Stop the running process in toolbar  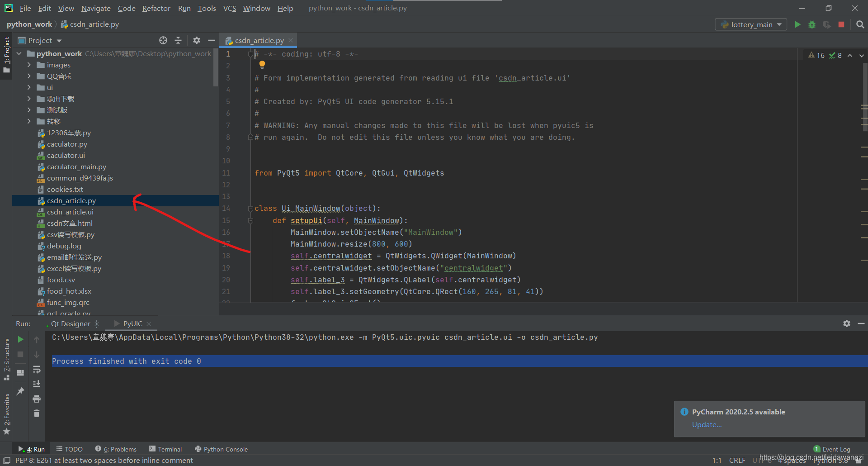click(x=841, y=24)
